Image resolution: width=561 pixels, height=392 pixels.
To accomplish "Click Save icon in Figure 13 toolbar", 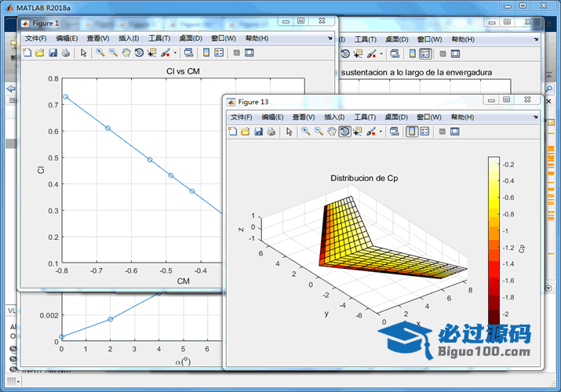I will point(257,132).
